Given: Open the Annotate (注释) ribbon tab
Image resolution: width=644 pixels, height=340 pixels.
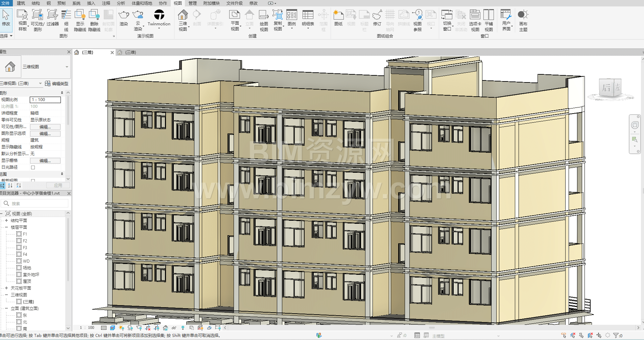Looking at the screenshot, I should click(106, 3).
